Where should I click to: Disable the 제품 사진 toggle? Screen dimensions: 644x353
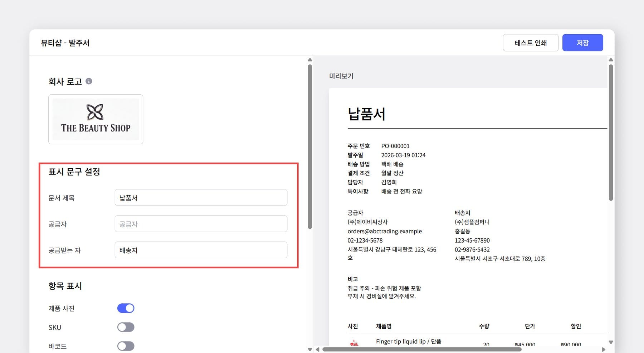coord(126,308)
